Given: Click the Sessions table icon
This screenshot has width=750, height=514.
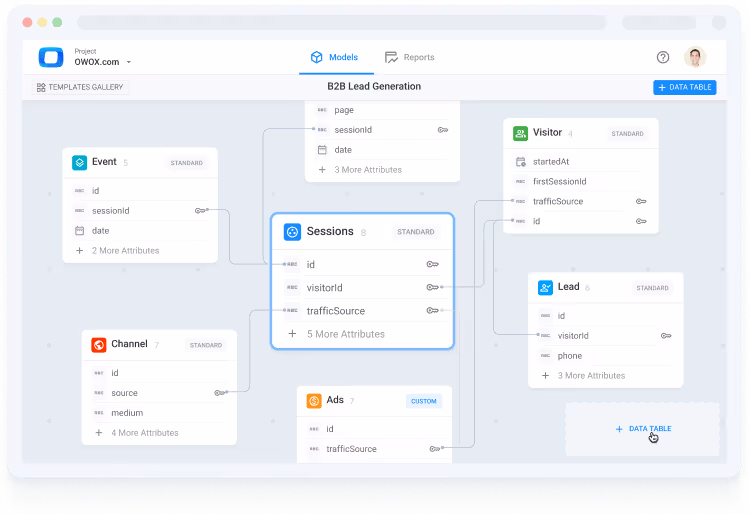Looking at the screenshot, I should pos(292,232).
